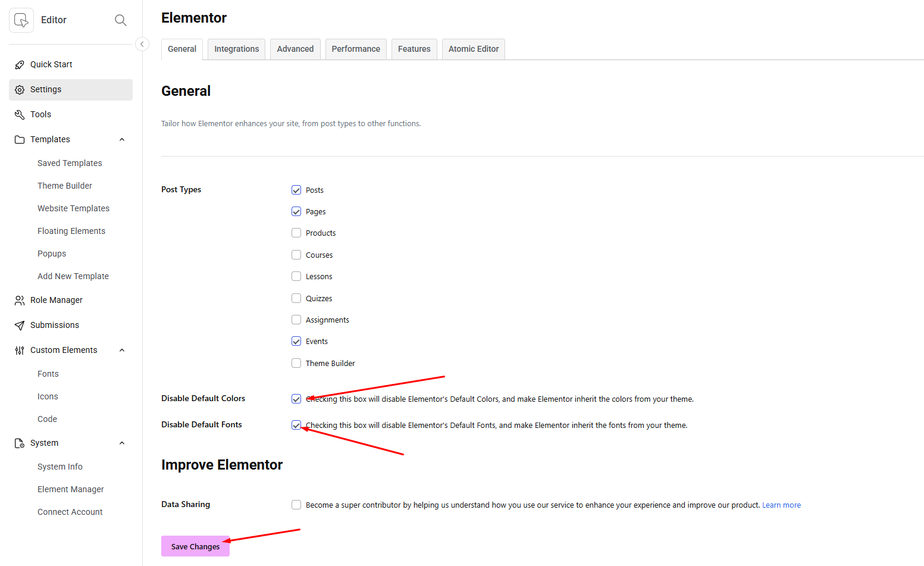Open Submissions page

pos(55,325)
